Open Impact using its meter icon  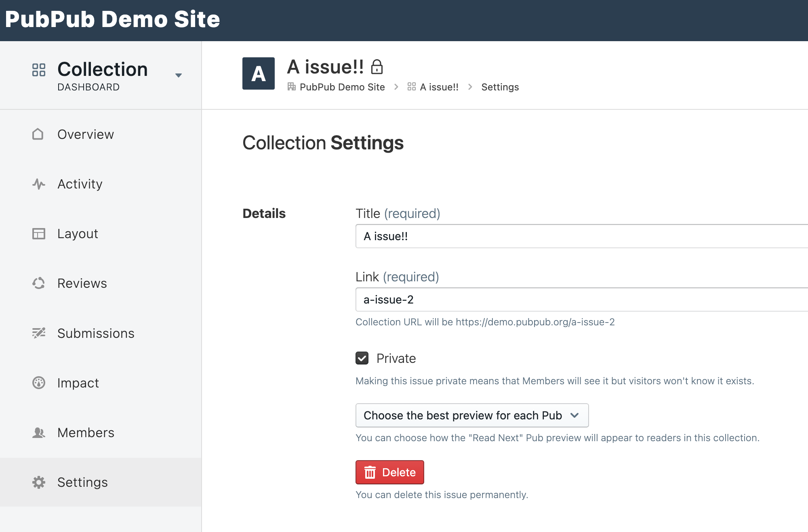tap(38, 383)
